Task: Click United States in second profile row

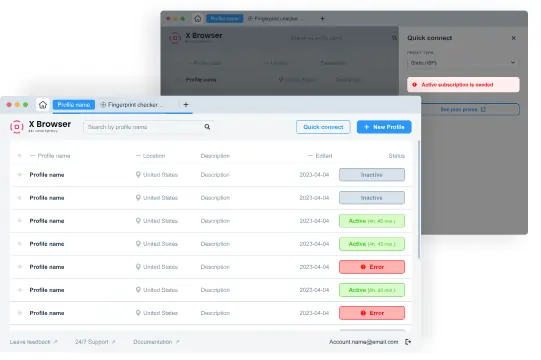Action: pyautogui.click(x=160, y=198)
